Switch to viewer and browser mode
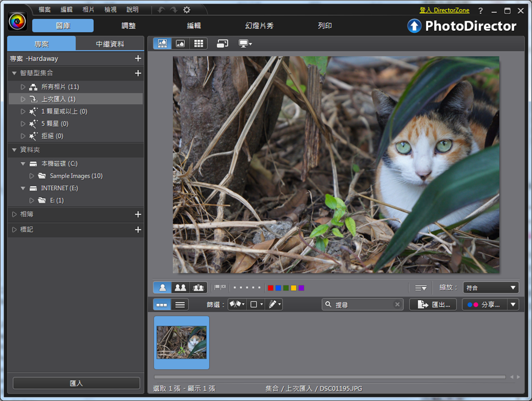This screenshot has height=401, width=532. pos(162,43)
